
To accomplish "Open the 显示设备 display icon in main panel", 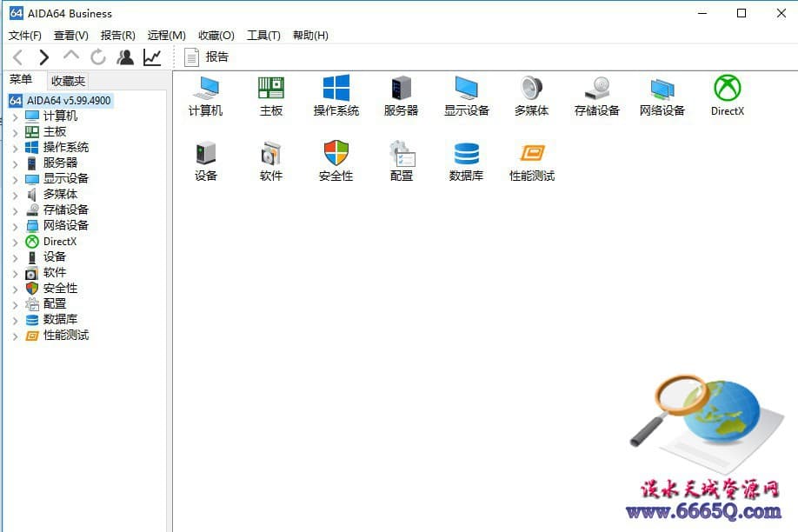I will [466, 96].
